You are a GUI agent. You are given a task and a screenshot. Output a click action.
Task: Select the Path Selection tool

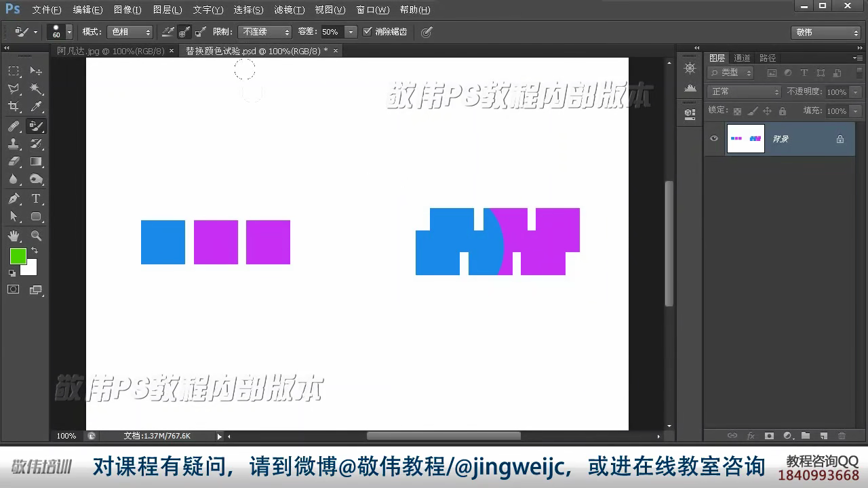[14, 217]
